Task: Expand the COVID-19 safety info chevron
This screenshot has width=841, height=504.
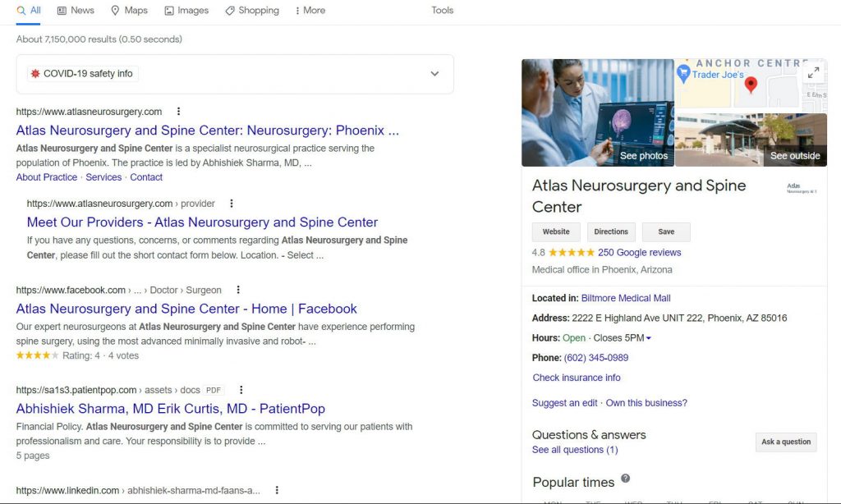Action: coord(434,73)
